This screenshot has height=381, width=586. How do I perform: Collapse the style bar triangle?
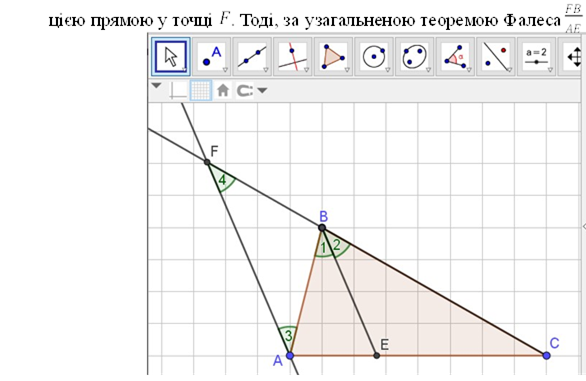tap(156, 86)
